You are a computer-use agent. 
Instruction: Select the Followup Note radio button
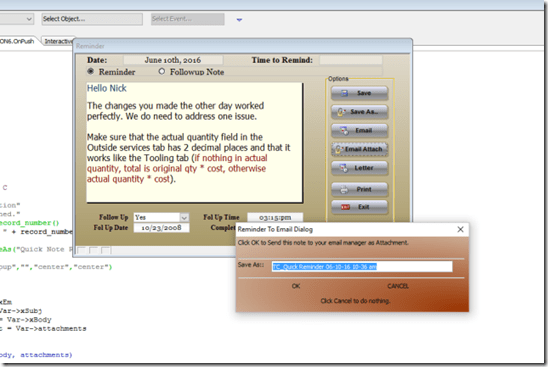coord(161,72)
